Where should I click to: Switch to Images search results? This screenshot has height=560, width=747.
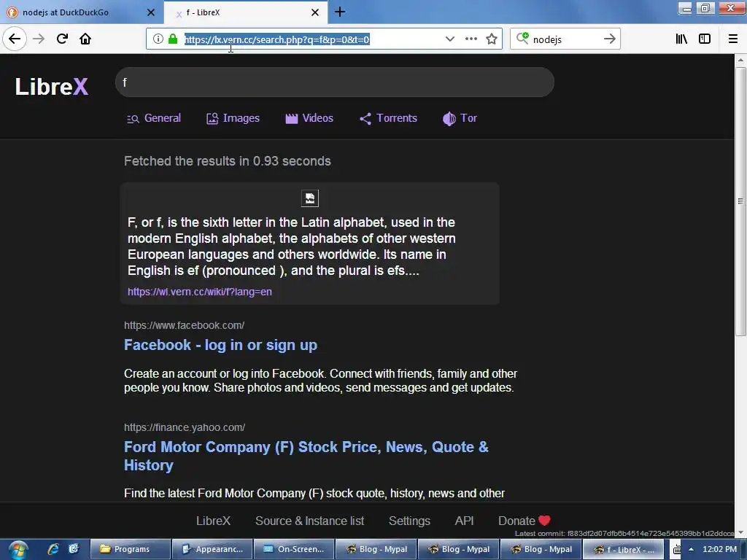point(233,118)
